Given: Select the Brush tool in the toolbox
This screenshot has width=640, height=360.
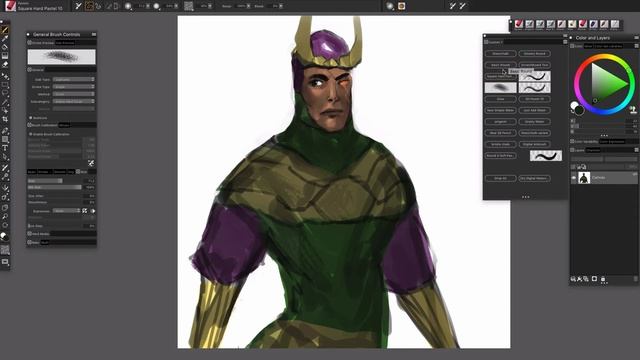Looking at the screenshot, I should pyautogui.click(x=5, y=31).
